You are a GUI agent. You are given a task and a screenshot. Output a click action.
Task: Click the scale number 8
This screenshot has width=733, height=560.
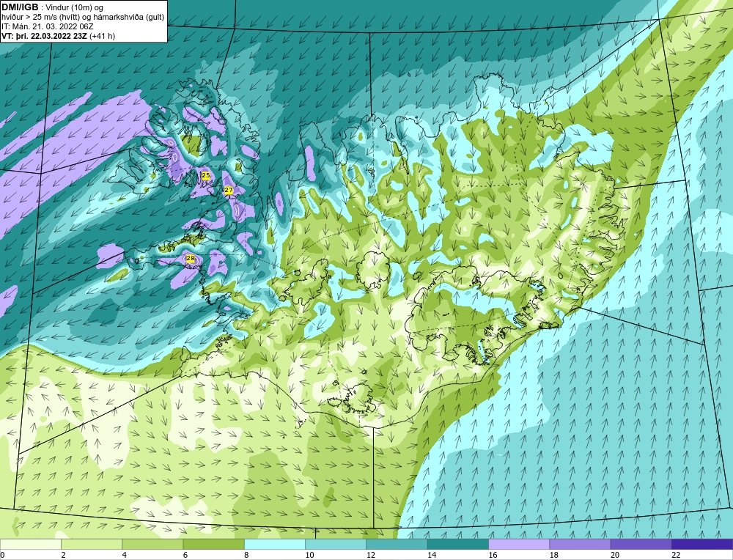(x=246, y=556)
